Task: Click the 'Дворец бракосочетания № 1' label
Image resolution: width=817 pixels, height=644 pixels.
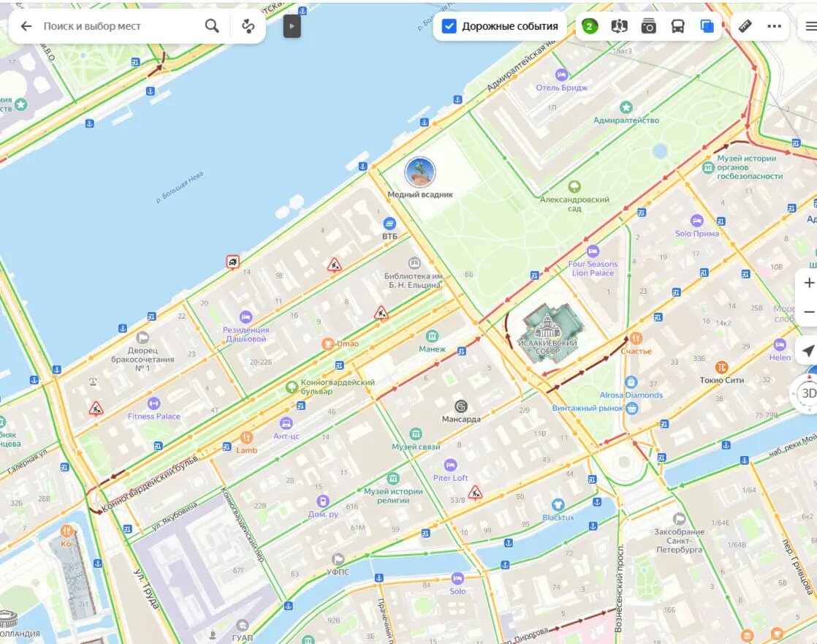Action: click(142, 360)
